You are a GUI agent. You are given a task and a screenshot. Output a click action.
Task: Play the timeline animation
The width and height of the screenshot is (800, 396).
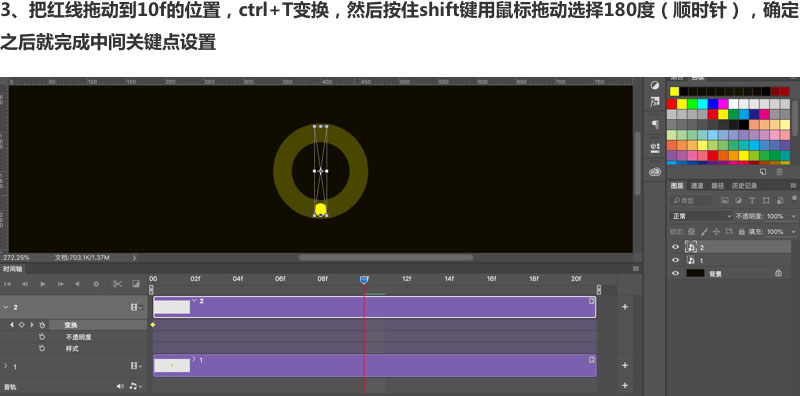(43, 284)
